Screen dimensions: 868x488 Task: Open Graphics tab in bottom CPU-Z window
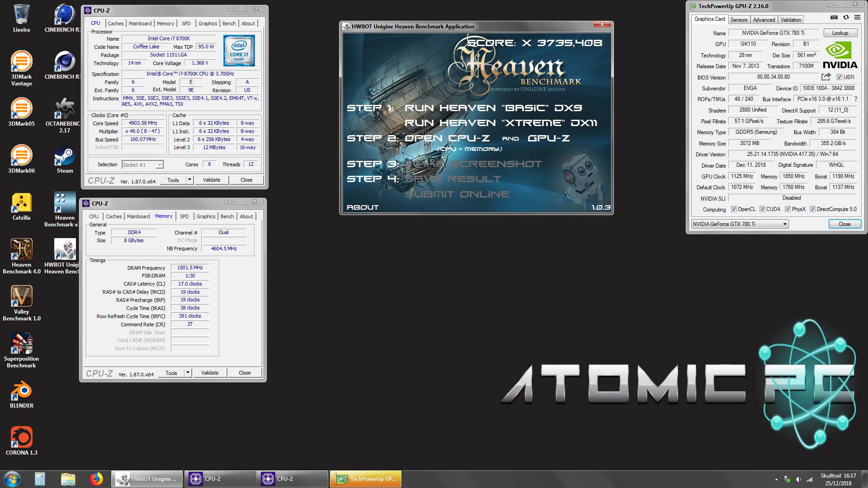pyautogui.click(x=206, y=216)
